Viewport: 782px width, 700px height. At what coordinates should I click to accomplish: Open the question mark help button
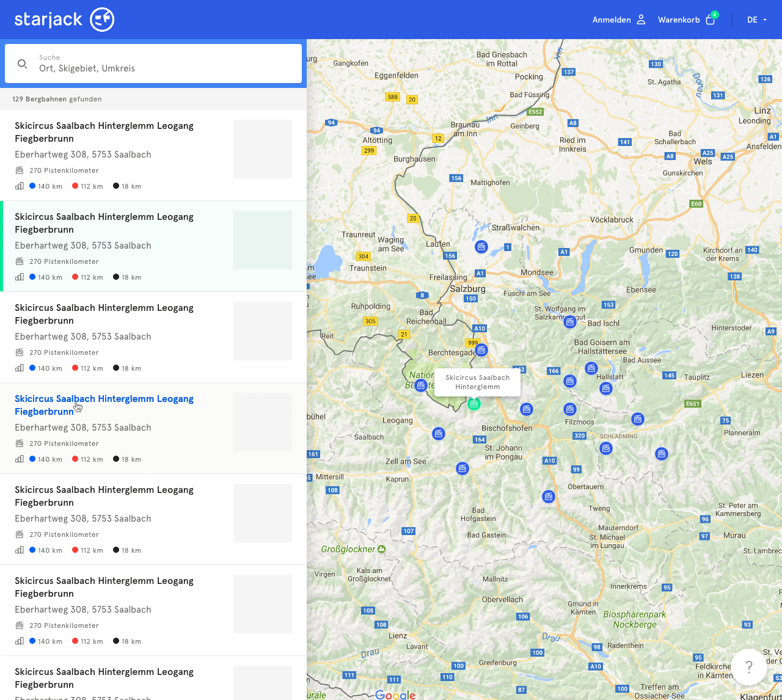point(749,667)
